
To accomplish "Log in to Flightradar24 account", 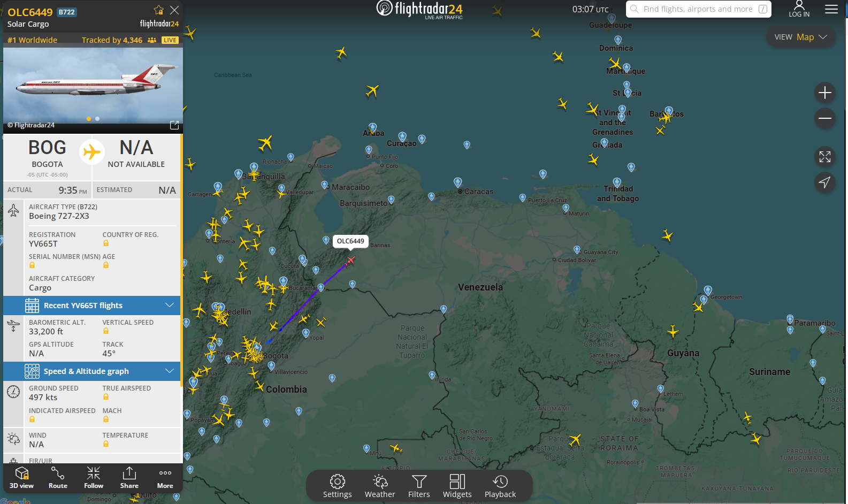I will point(799,9).
